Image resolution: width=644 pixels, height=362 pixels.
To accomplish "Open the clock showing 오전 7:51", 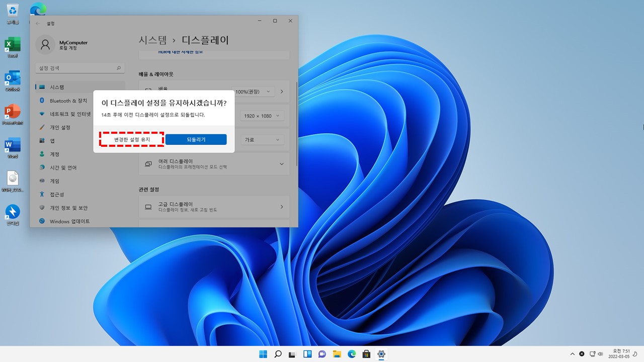I will (619, 354).
